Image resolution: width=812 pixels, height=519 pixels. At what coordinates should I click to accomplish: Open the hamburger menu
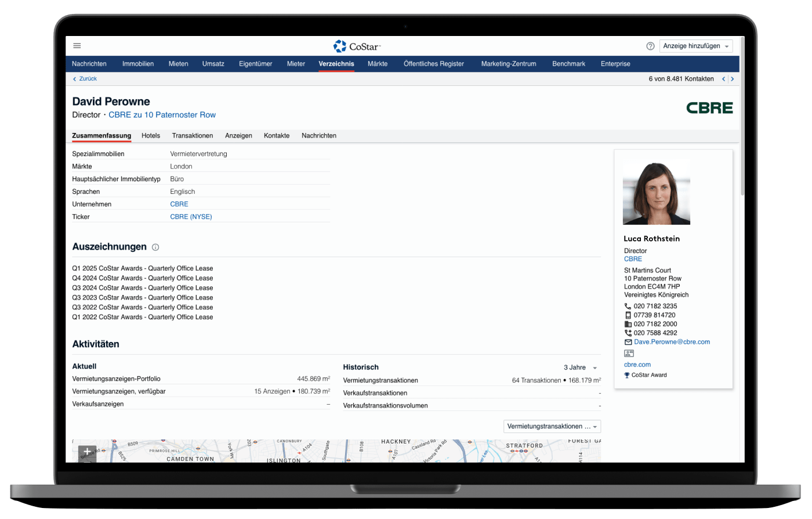[x=77, y=46]
